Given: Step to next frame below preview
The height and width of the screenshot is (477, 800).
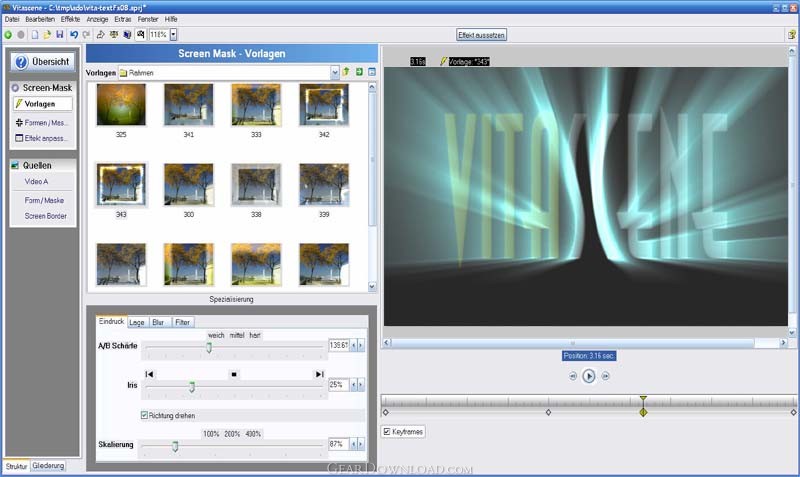Looking at the screenshot, I should (x=605, y=376).
